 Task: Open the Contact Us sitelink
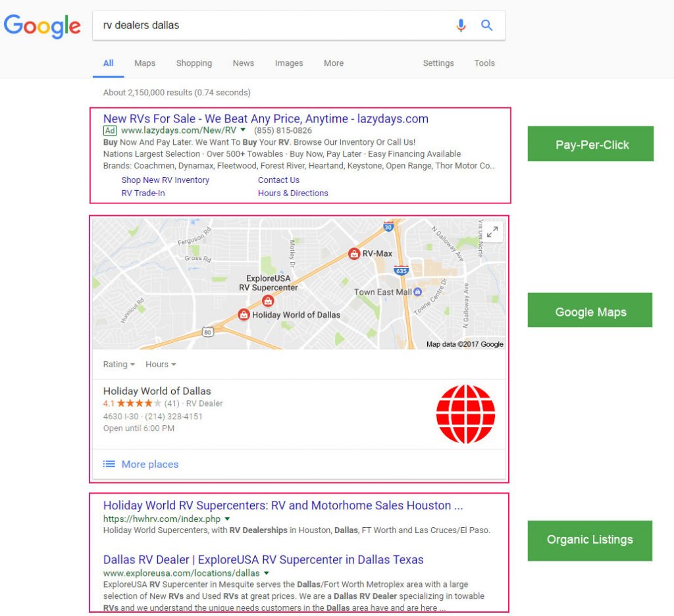pyautogui.click(x=278, y=180)
